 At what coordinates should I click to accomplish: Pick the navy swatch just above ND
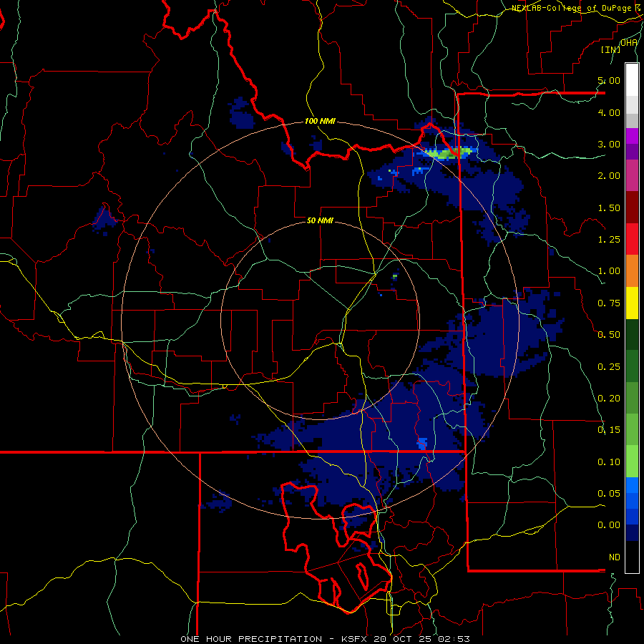pos(632,533)
